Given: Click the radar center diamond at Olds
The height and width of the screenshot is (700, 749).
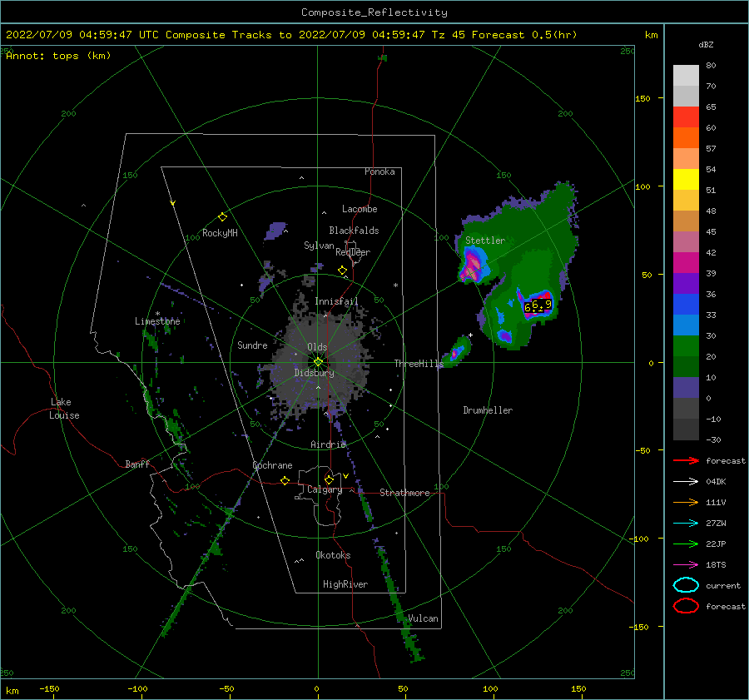Looking at the screenshot, I should pos(318,362).
